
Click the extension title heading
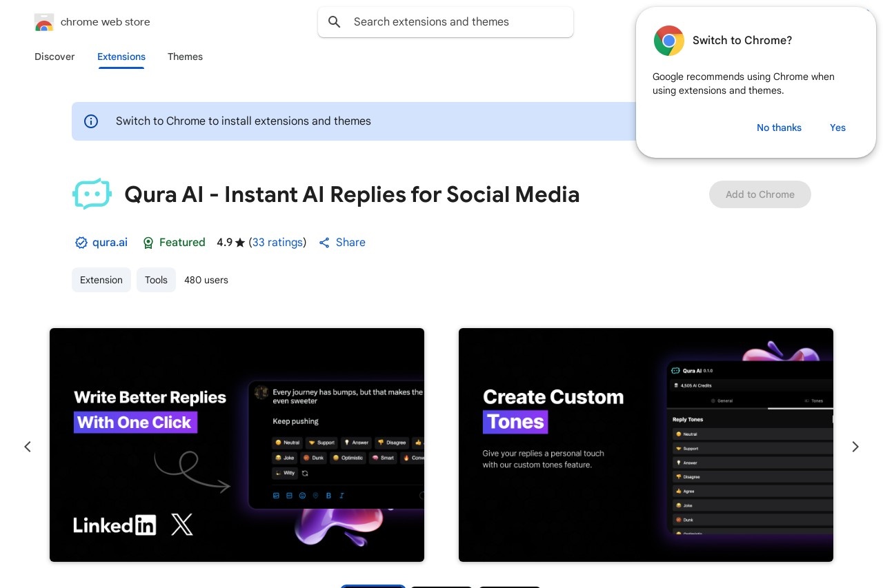point(352,194)
